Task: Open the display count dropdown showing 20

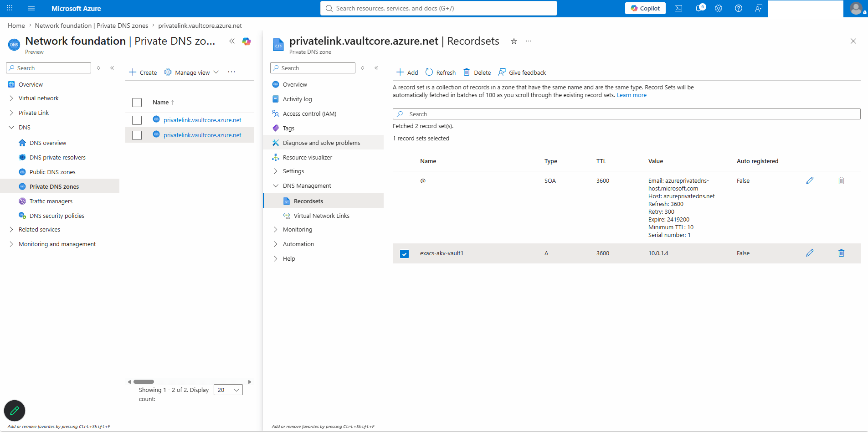Action: click(x=228, y=390)
